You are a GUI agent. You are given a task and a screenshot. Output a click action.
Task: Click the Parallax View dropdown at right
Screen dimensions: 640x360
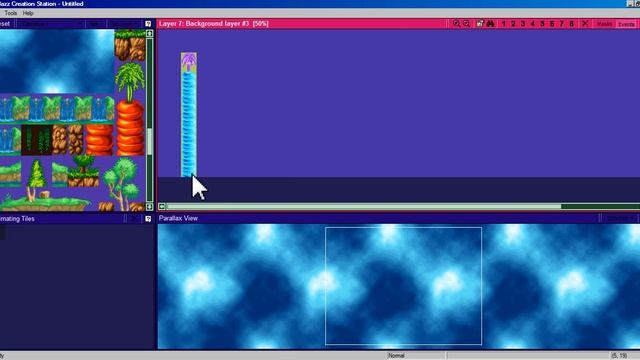(x=620, y=219)
